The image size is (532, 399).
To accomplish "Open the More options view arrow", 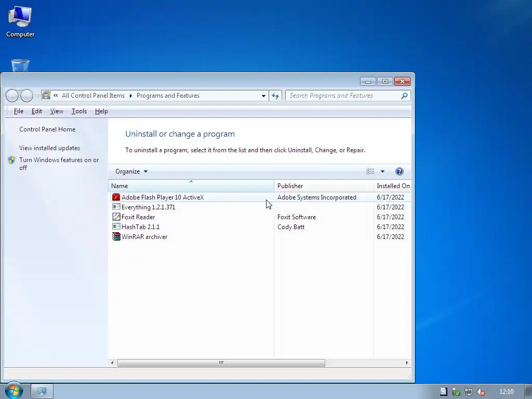I will tap(382, 171).
